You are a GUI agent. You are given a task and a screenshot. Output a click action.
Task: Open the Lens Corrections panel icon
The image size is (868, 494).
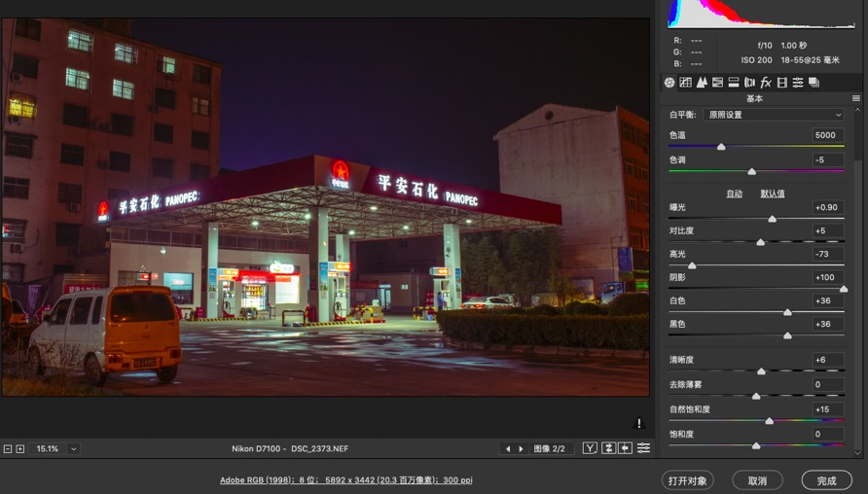click(749, 83)
